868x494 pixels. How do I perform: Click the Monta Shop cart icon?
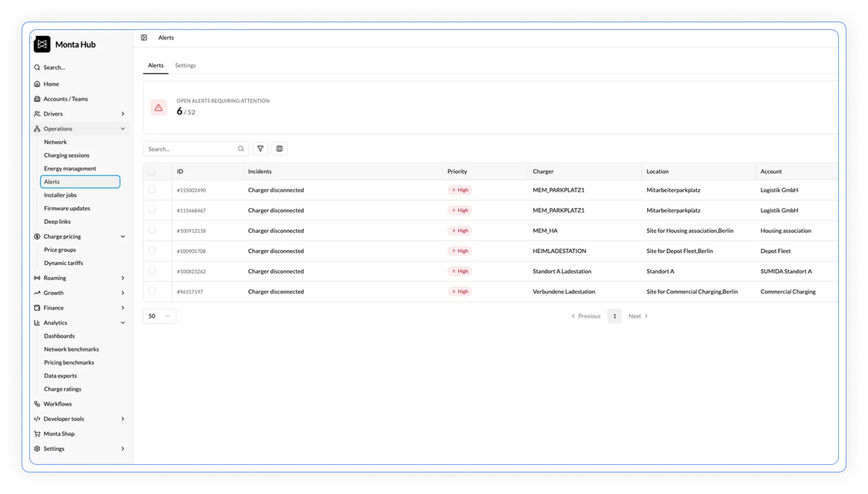tap(37, 434)
